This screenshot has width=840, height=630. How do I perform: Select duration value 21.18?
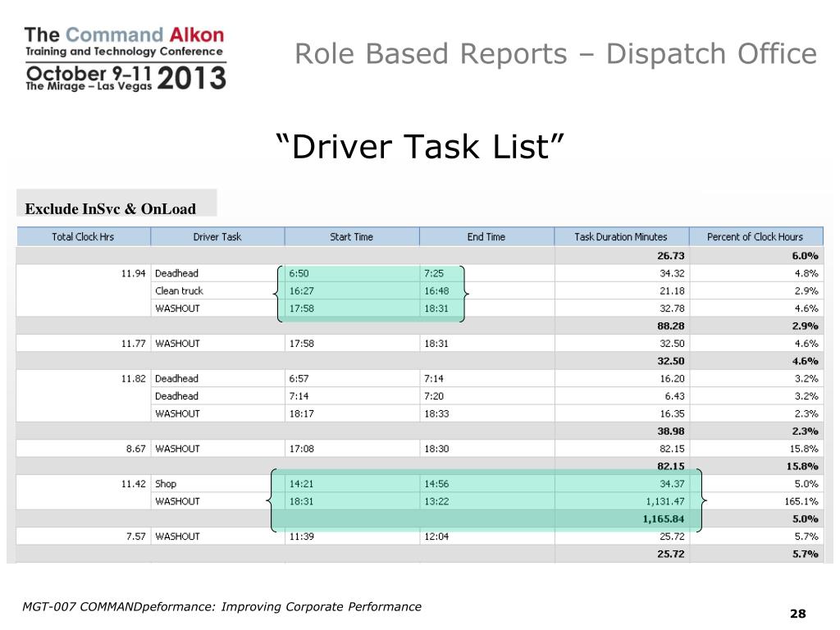click(672, 291)
